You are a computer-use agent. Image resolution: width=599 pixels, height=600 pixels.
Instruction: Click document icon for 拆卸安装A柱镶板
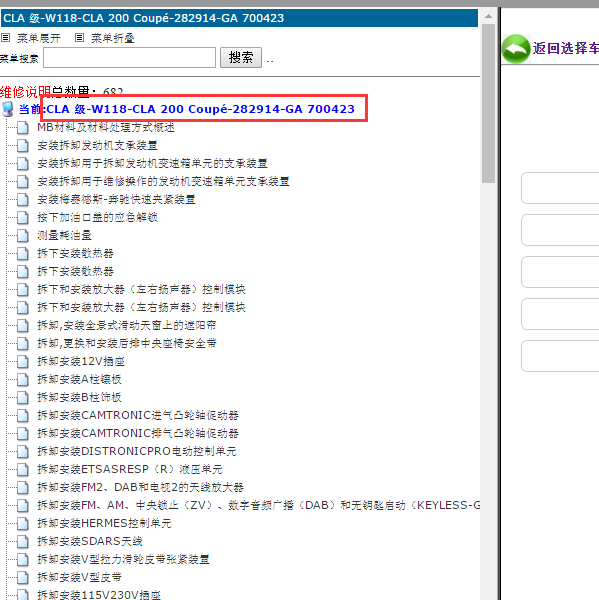click(23, 379)
